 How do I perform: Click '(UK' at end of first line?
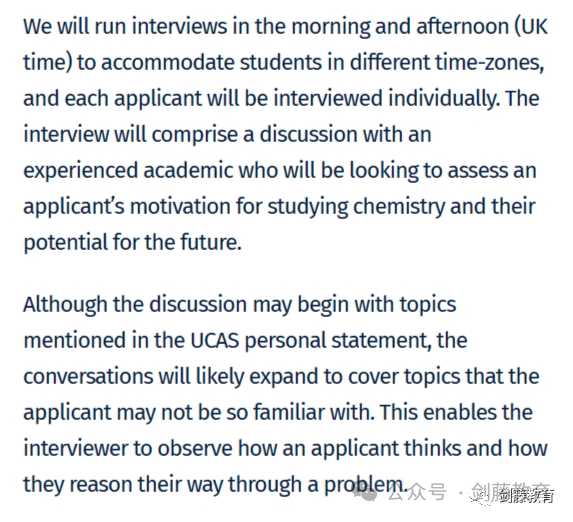[532, 26]
